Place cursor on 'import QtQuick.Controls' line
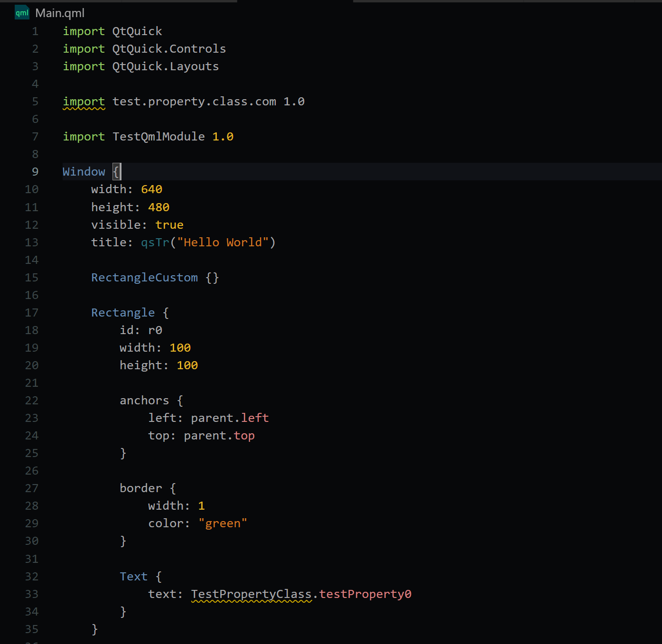This screenshot has height=644, width=662. (144, 49)
